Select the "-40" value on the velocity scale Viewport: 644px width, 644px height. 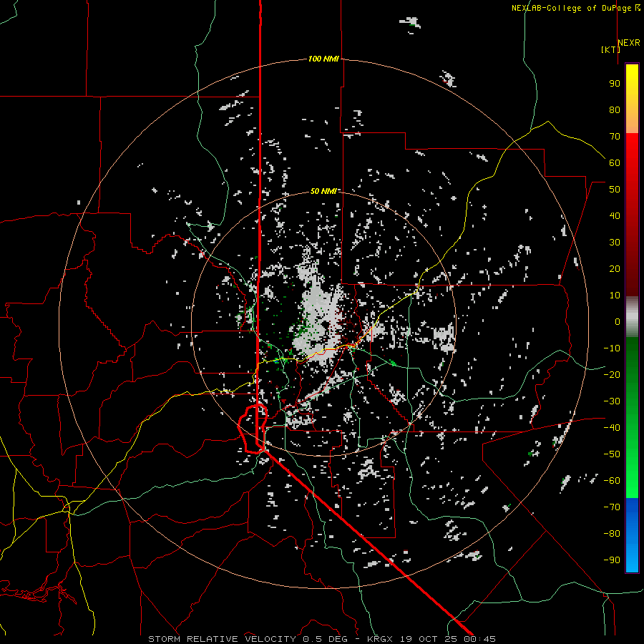pyautogui.click(x=612, y=428)
